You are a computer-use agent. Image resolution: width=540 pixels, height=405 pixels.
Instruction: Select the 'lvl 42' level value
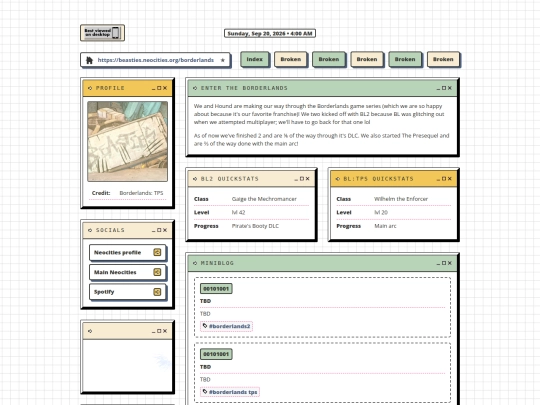point(238,212)
